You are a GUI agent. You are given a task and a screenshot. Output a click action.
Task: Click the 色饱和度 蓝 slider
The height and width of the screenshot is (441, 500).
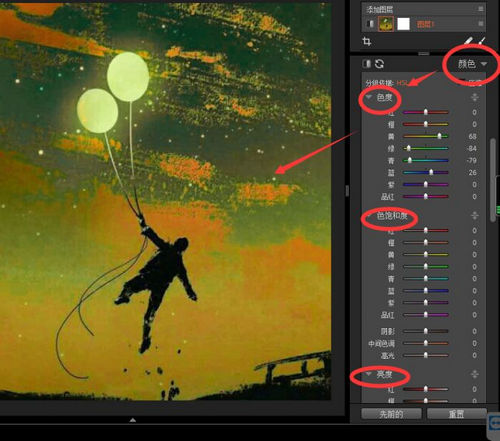(x=426, y=291)
